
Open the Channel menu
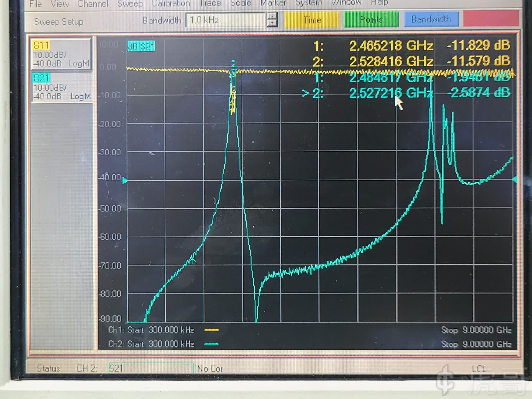click(x=93, y=4)
